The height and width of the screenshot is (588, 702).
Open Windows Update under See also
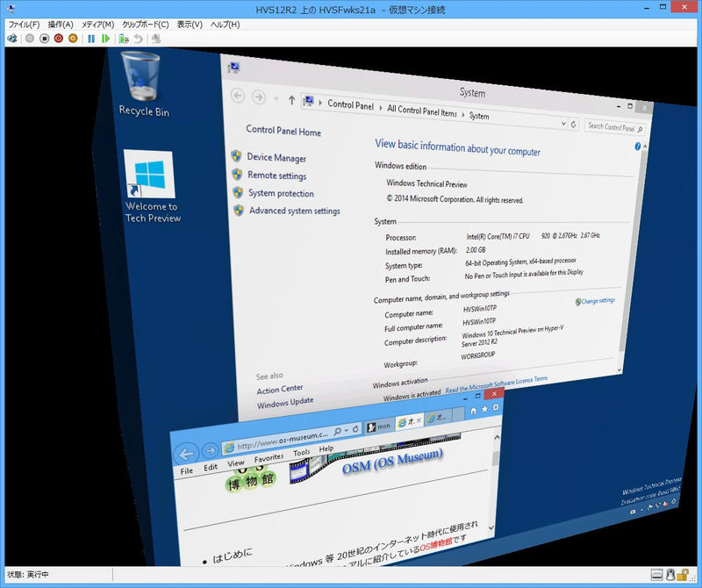tap(285, 402)
